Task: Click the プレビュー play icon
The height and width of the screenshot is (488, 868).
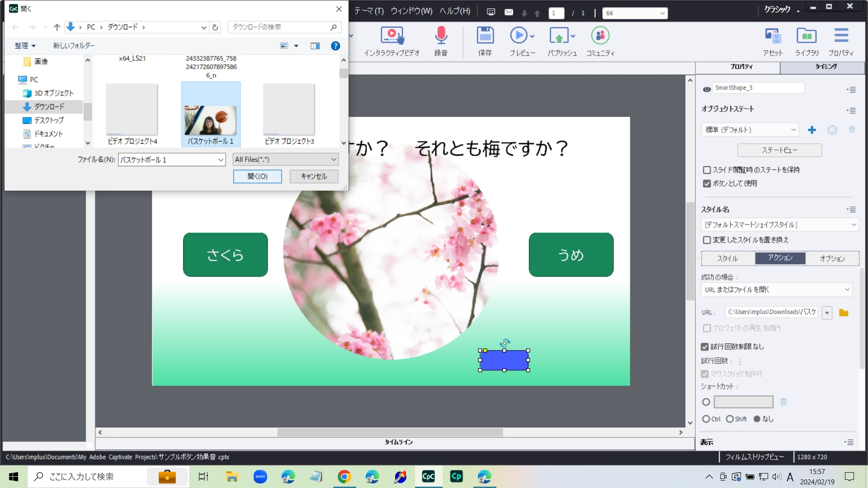Action: [x=519, y=36]
